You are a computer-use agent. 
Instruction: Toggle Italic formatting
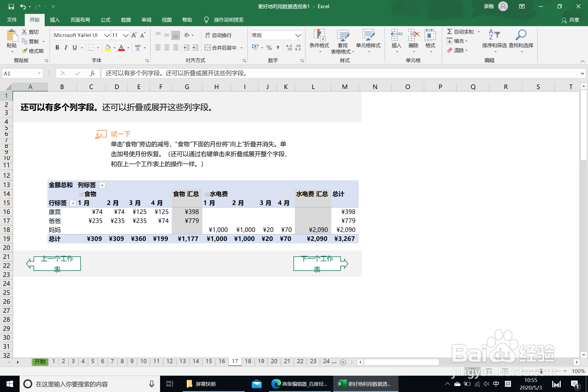tap(66, 48)
